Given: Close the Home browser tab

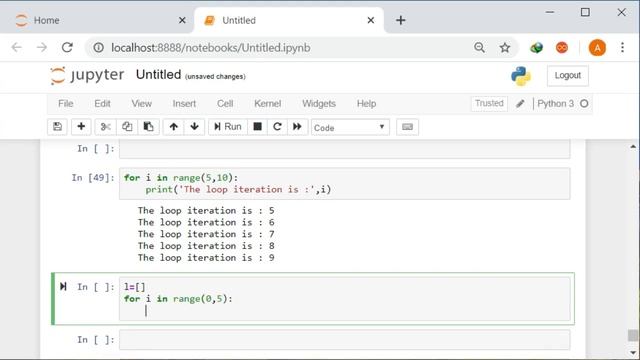Looking at the screenshot, I should tap(182, 20).
